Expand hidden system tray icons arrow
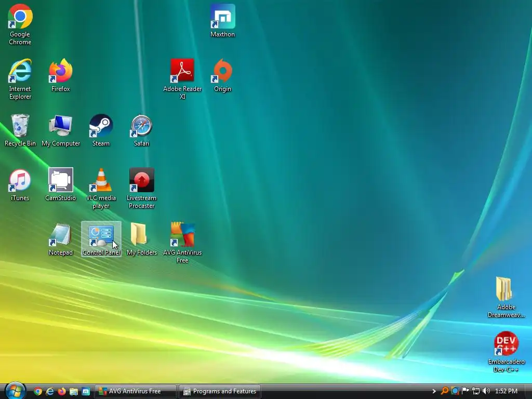The width and height of the screenshot is (532, 399). (434, 391)
